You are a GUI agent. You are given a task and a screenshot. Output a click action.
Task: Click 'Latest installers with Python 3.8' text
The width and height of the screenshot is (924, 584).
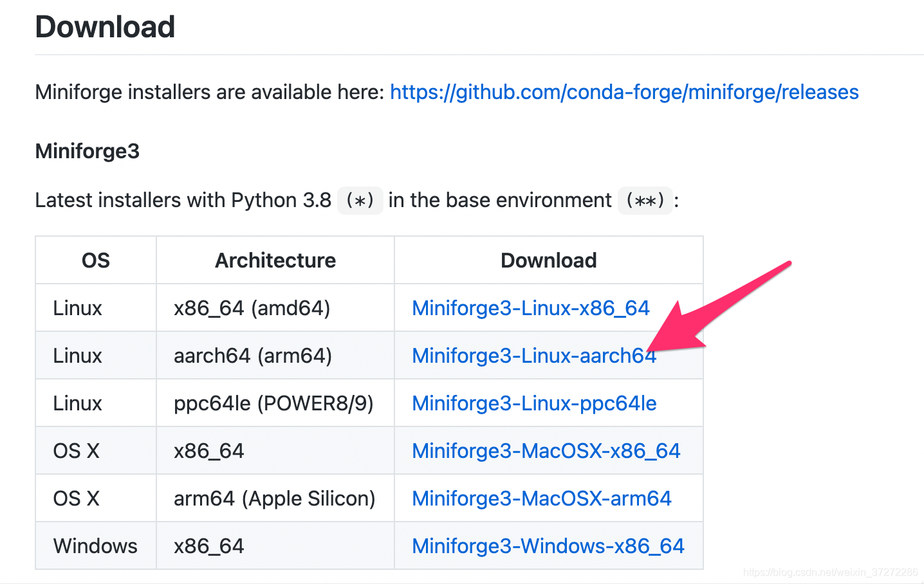[183, 200]
